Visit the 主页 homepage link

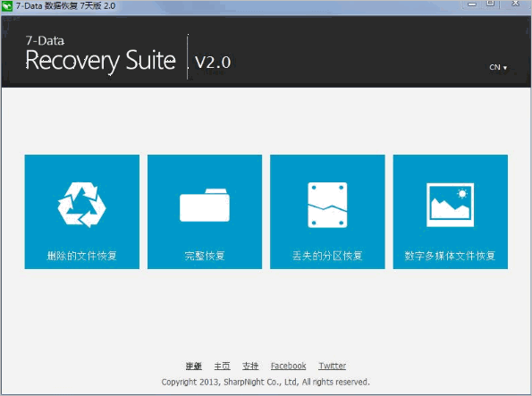tap(223, 366)
